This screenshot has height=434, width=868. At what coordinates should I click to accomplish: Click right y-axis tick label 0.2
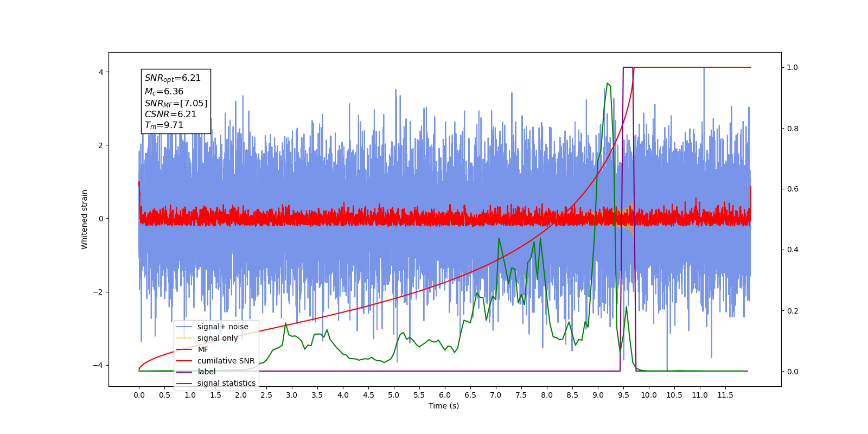pos(793,311)
